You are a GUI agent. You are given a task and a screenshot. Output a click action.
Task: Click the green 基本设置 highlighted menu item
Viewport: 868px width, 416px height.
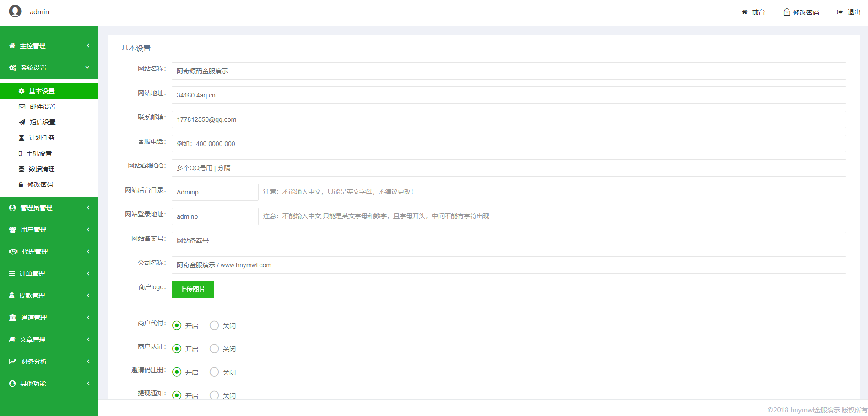[49, 91]
